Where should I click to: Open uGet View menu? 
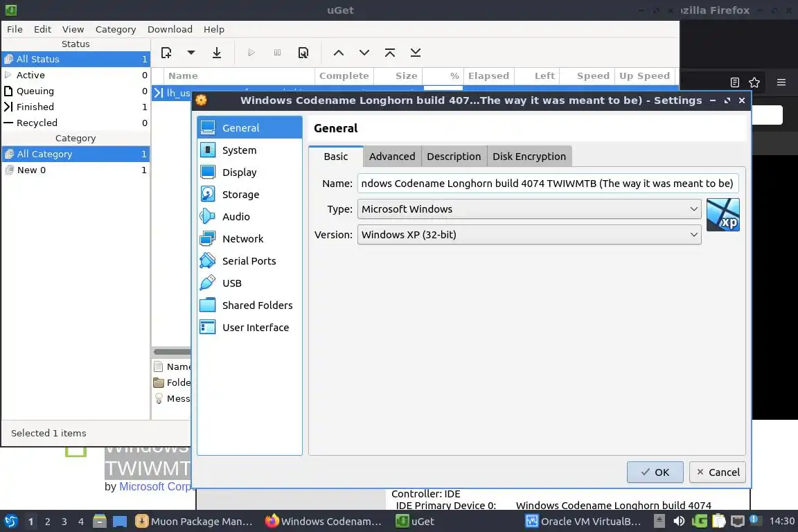tap(73, 30)
